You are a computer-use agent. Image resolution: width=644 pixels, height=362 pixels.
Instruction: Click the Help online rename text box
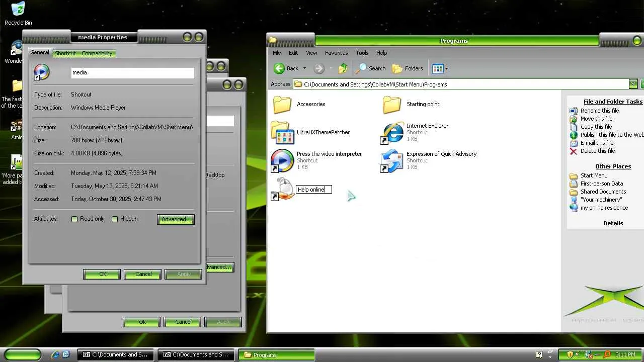314,190
